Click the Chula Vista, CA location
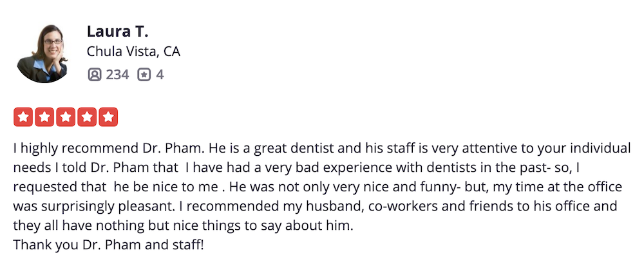The height and width of the screenshot is (264, 644). (133, 52)
